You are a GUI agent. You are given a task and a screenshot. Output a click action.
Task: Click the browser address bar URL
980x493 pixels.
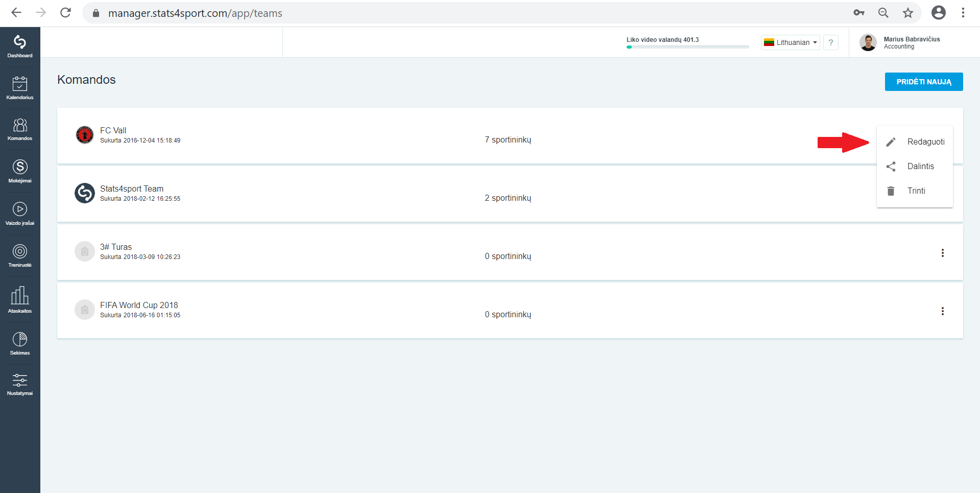pos(195,13)
